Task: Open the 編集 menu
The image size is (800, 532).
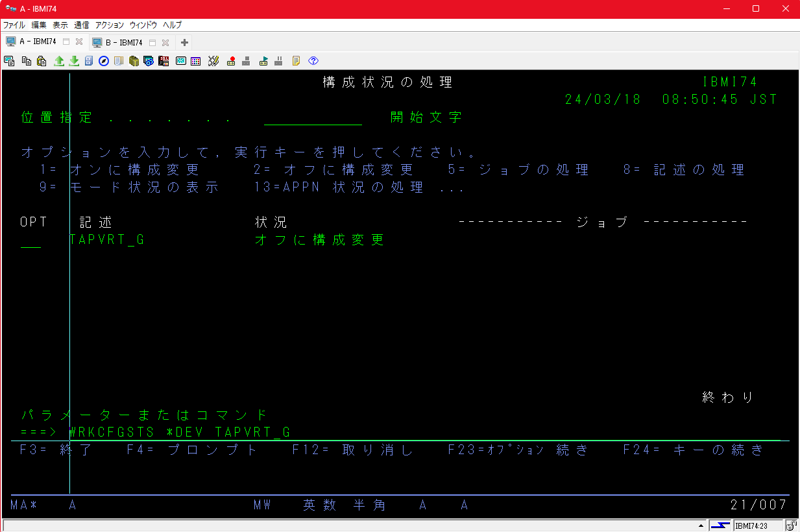Action: click(x=39, y=25)
